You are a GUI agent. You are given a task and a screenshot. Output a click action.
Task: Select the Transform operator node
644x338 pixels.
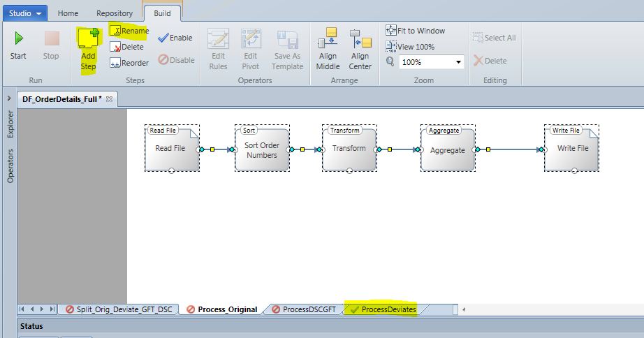349,148
